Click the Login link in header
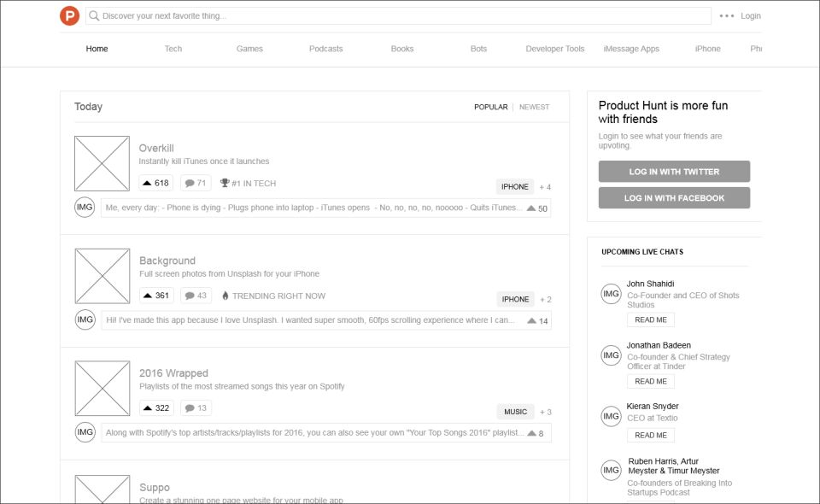The height and width of the screenshot is (504, 820). pyautogui.click(x=750, y=16)
